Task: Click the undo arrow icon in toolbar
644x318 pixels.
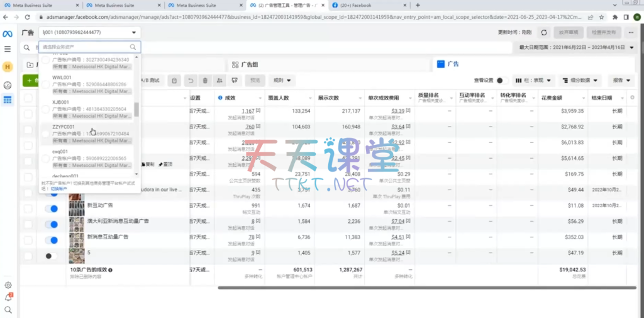Action: (x=190, y=81)
